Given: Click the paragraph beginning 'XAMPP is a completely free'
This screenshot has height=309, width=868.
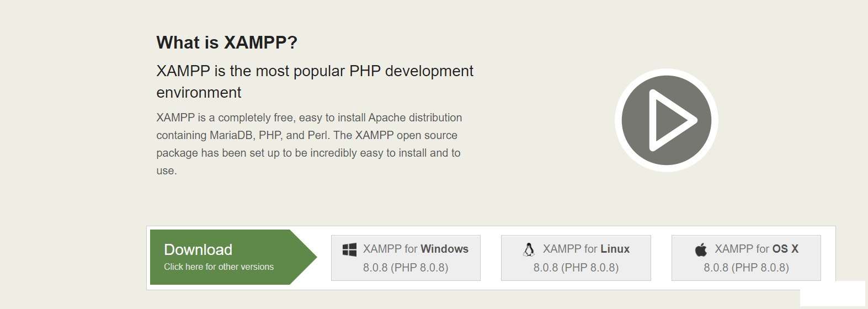Looking at the screenshot, I should tap(309, 144).
